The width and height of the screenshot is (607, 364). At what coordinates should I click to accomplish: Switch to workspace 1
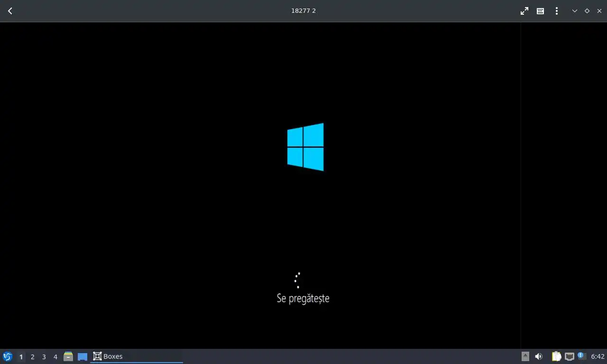tap(21, 357)
